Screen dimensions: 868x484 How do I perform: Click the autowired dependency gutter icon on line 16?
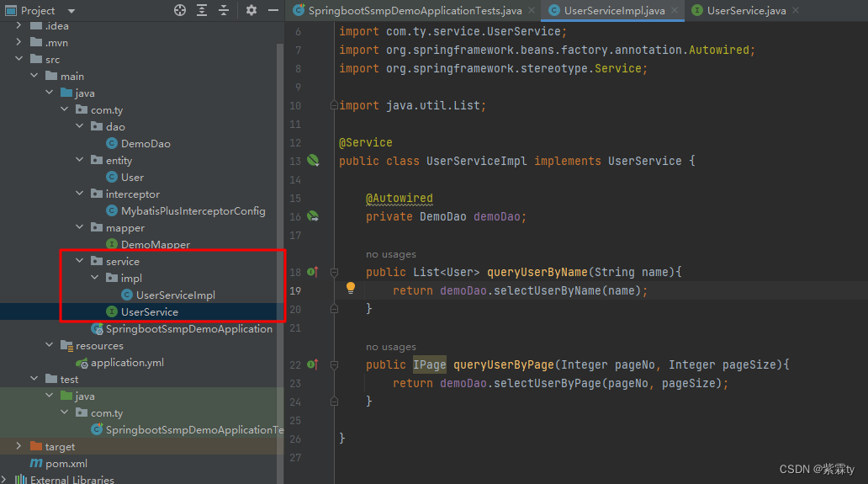click(x=313, y=216)
